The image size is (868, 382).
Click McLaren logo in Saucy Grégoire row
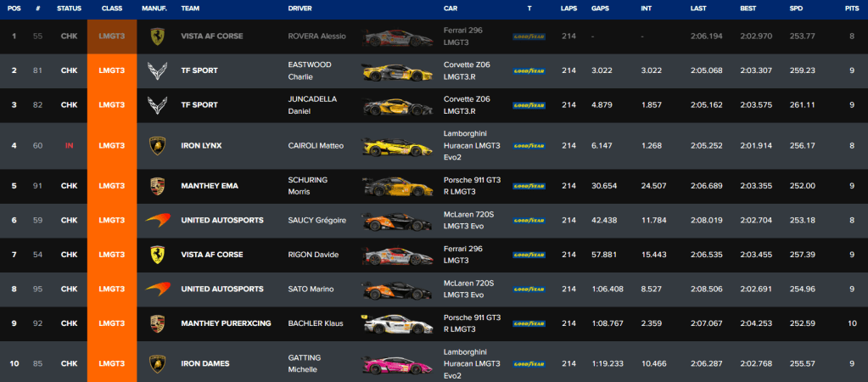coord(157,221)
